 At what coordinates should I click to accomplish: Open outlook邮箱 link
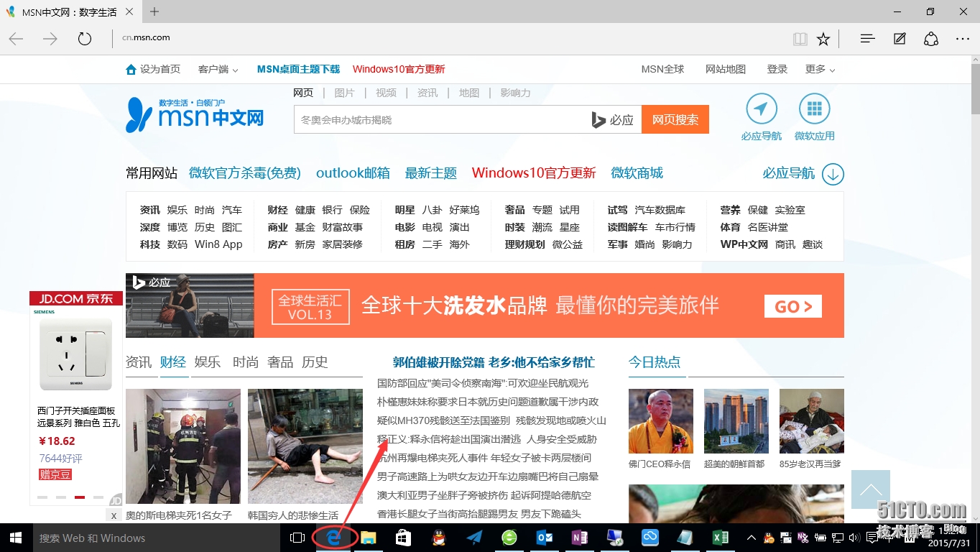(x=353, y=173)
